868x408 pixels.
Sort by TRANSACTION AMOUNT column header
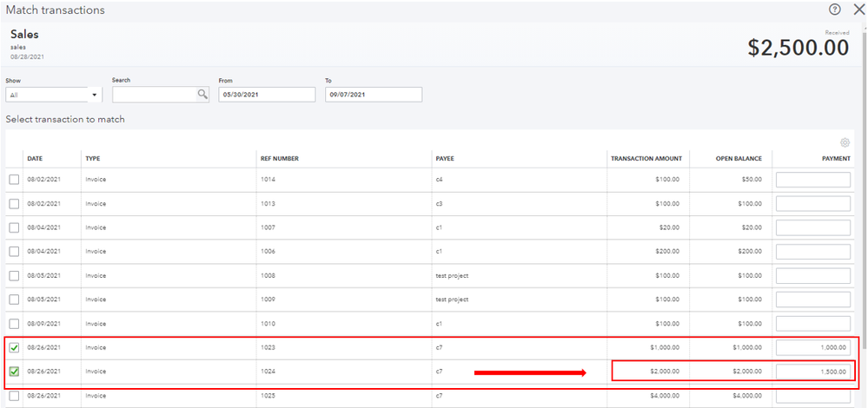pos(646,159)
